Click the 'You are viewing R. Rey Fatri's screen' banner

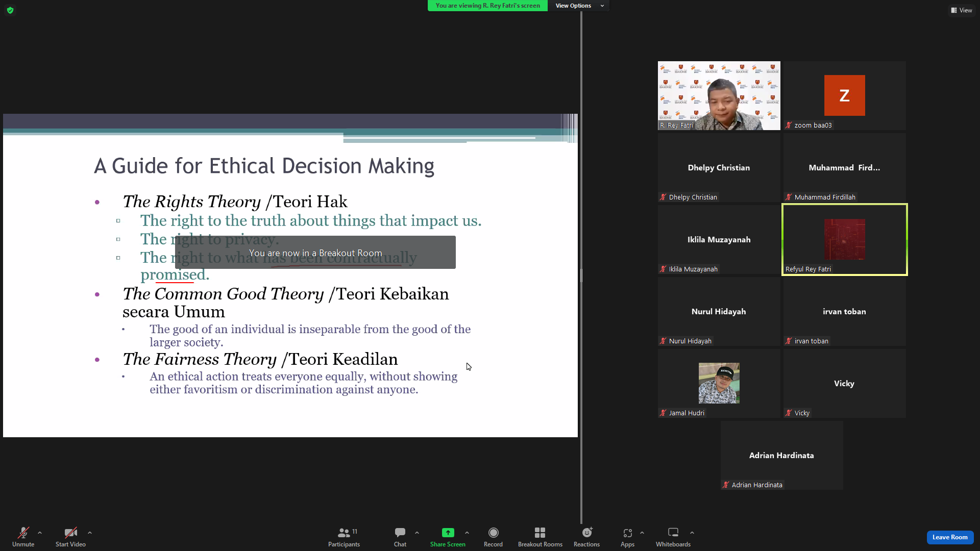(x=487, y=6)
